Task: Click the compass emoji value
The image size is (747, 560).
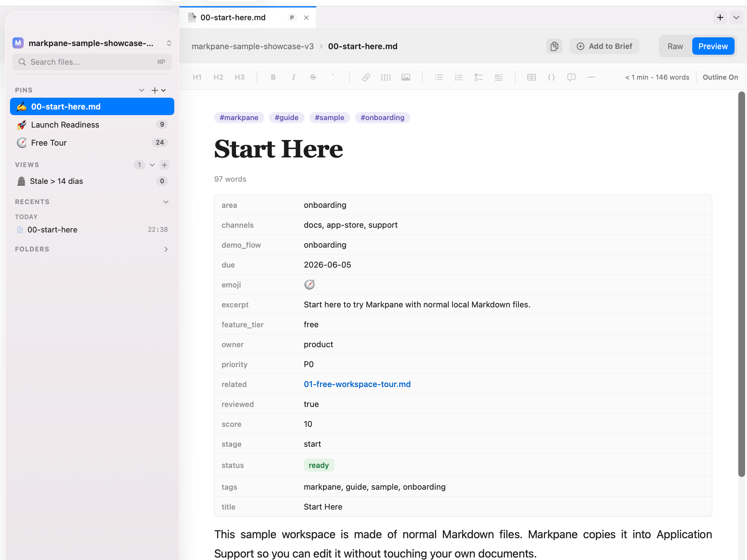Action: coord(309,285)
